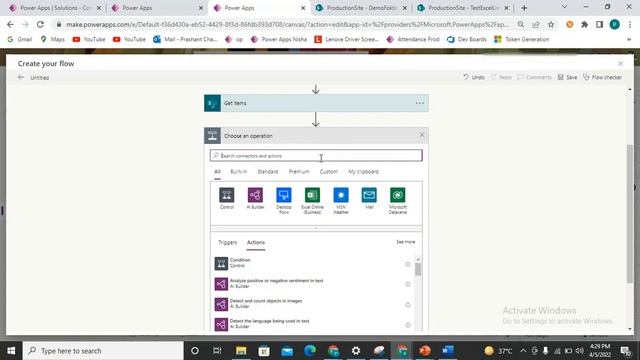Select the Control connector icon
The height and width of the screenshot is (360, 640).
coord(227,195)
